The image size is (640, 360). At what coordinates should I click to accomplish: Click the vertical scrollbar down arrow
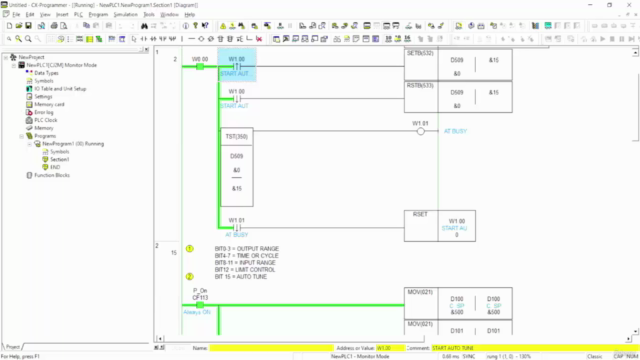(635, 332)
